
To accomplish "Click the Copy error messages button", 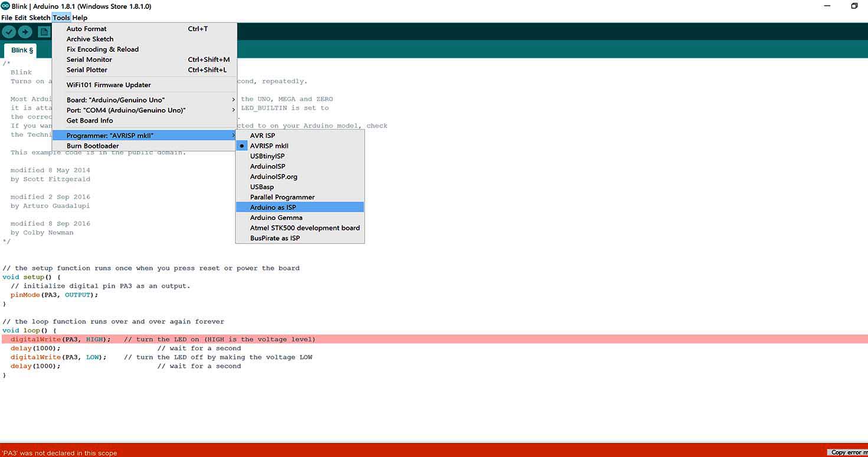I will (847, 452).
